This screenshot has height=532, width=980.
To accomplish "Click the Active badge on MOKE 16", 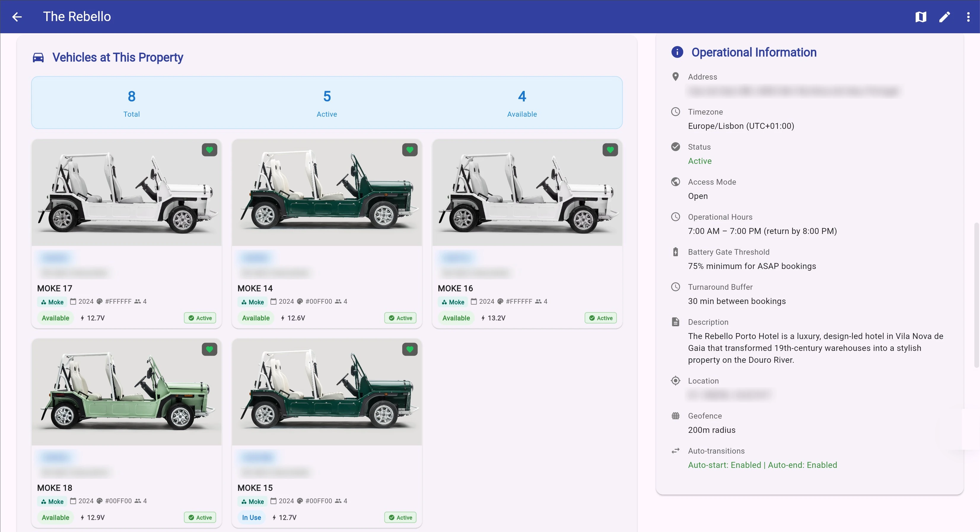I will click(x=601, y=318).
